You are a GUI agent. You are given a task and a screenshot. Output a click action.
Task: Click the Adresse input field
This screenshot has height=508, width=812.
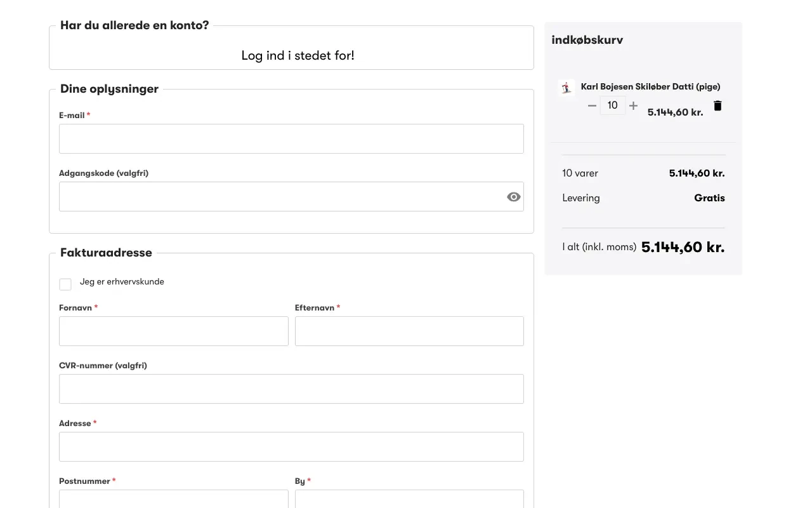(x=291, y=447)
